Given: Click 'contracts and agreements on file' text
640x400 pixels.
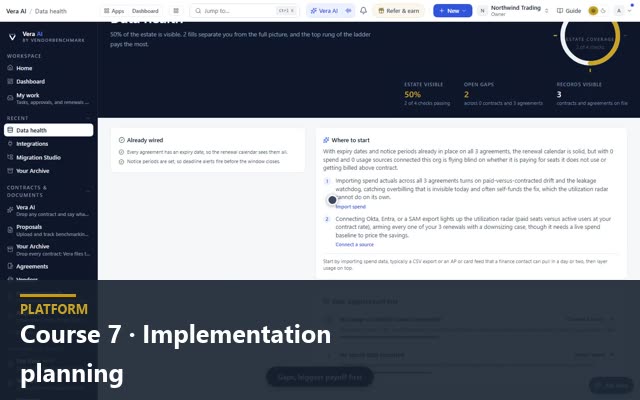Looking at the screenshot, I should tap(592, 103).
